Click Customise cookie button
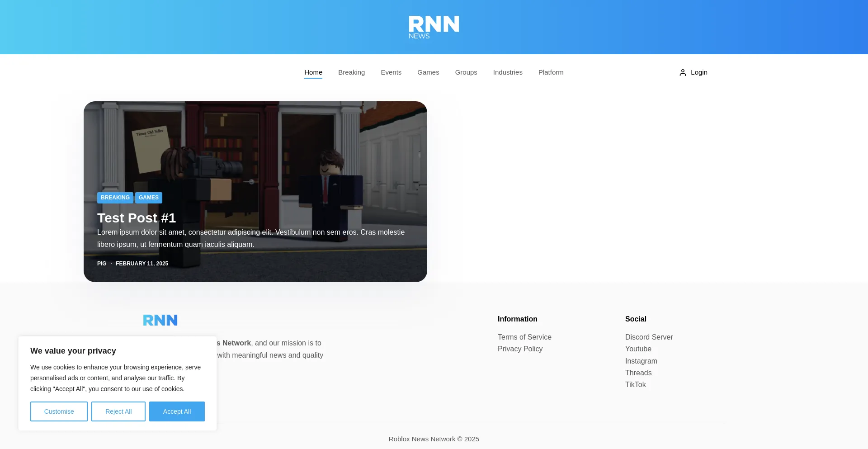 59,411
